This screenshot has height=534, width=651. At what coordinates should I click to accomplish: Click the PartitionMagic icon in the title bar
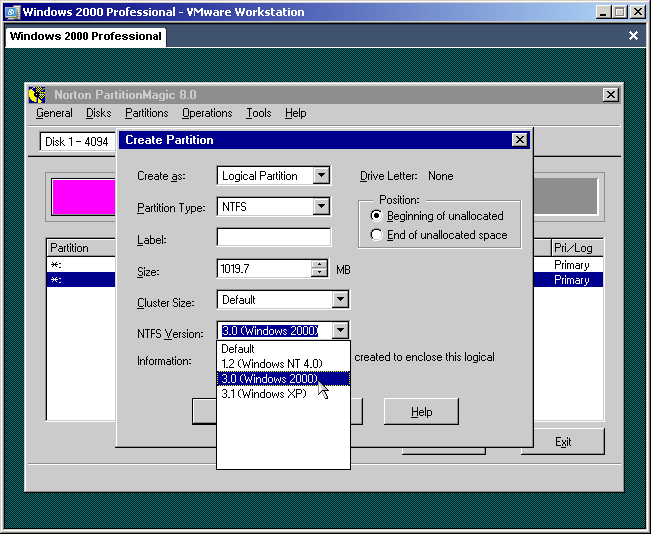click(37, 95)
